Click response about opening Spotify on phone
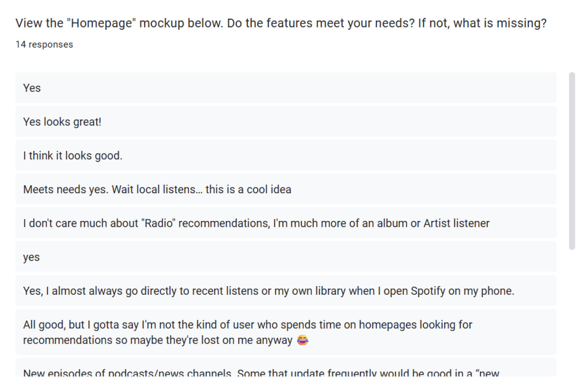The image size is (585, 392). pos(286,290)
